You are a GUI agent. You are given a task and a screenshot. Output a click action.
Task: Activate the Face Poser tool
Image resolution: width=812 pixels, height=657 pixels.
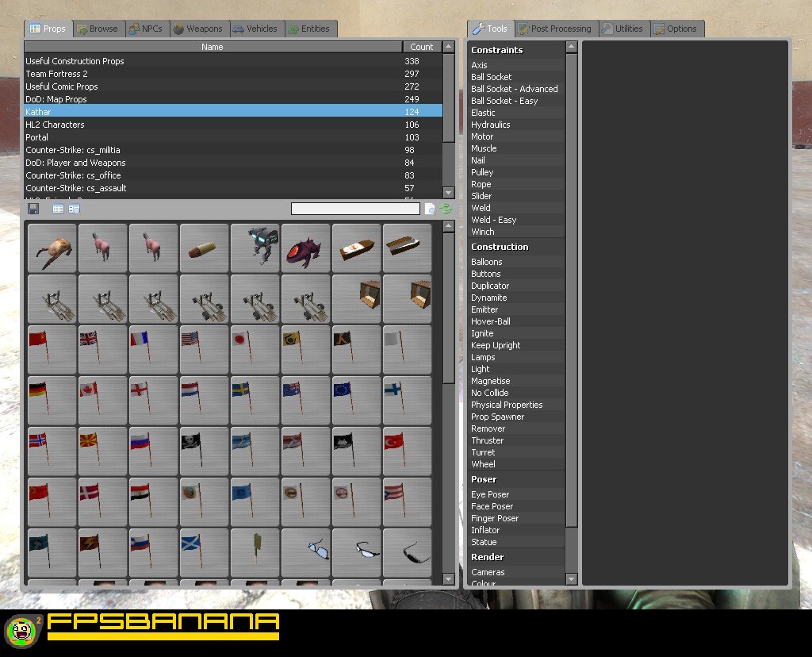492,505
